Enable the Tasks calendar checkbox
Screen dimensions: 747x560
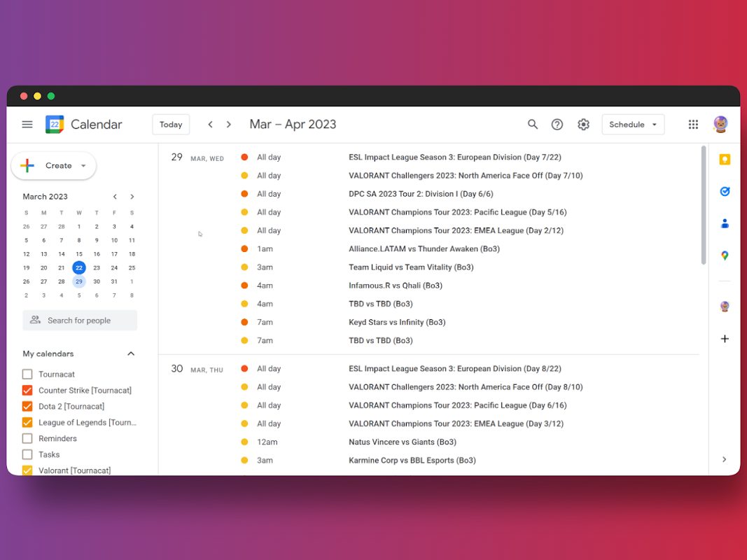[27, 454]
